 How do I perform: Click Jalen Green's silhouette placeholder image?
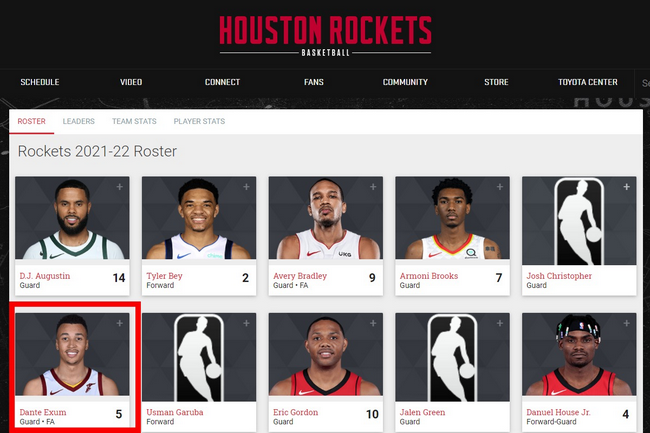(x=453, y=357)
